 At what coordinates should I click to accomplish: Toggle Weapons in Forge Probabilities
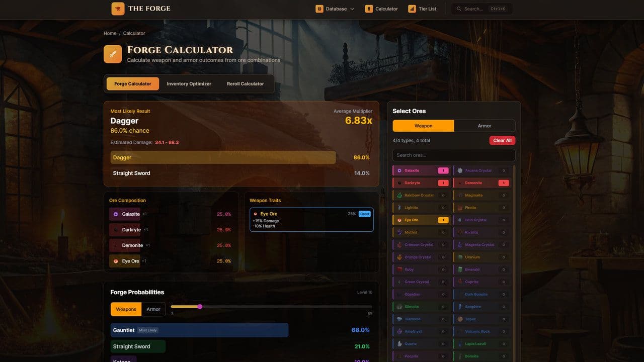click(125, 309)
